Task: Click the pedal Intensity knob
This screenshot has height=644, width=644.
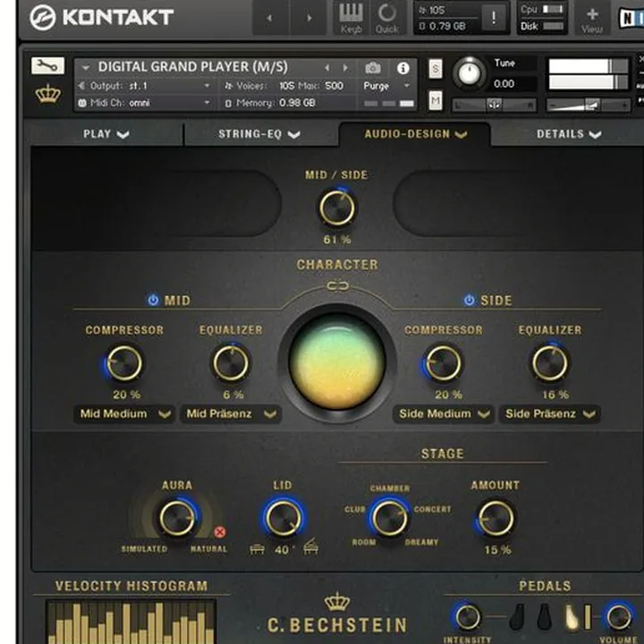Action: pos(468,617)
